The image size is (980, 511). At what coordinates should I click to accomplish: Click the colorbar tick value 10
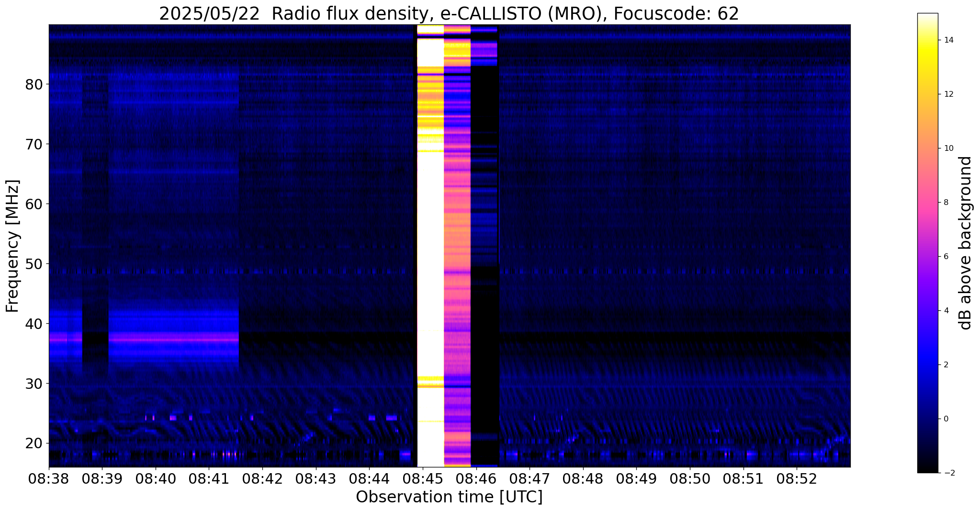pos(948,148)
